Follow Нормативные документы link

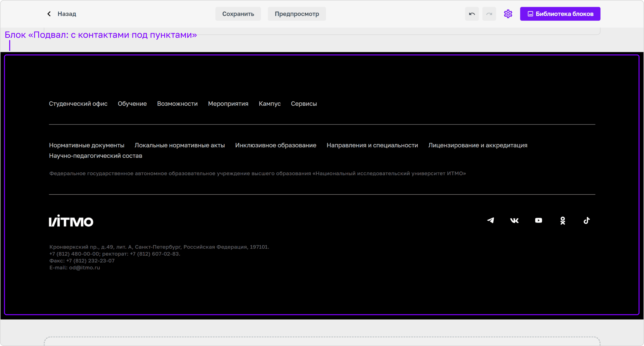coord(86,145)
